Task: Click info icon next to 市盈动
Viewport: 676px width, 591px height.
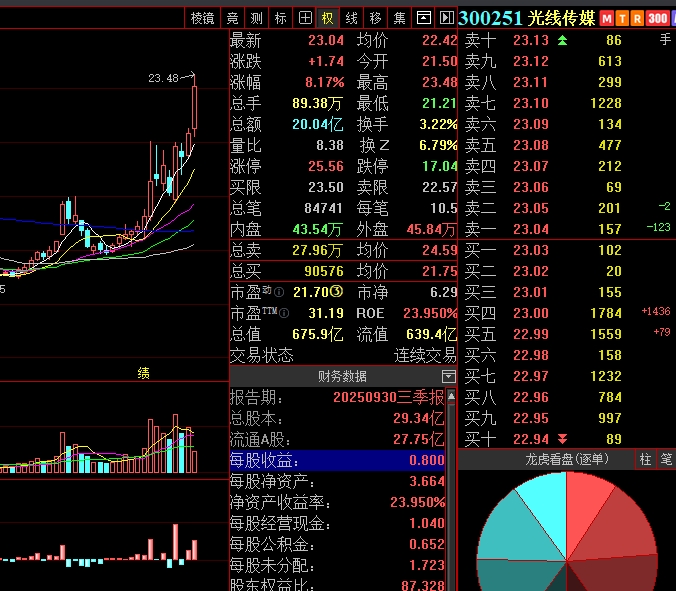Action: (279, 293)
